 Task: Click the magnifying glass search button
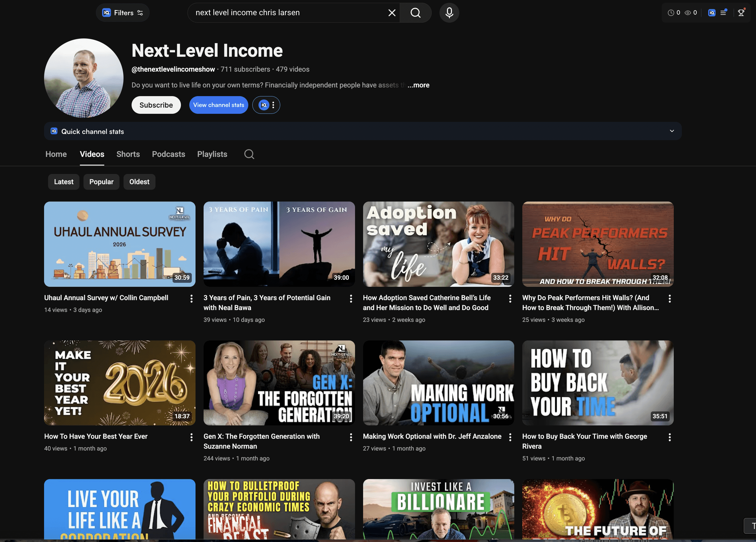coord(415,13)
